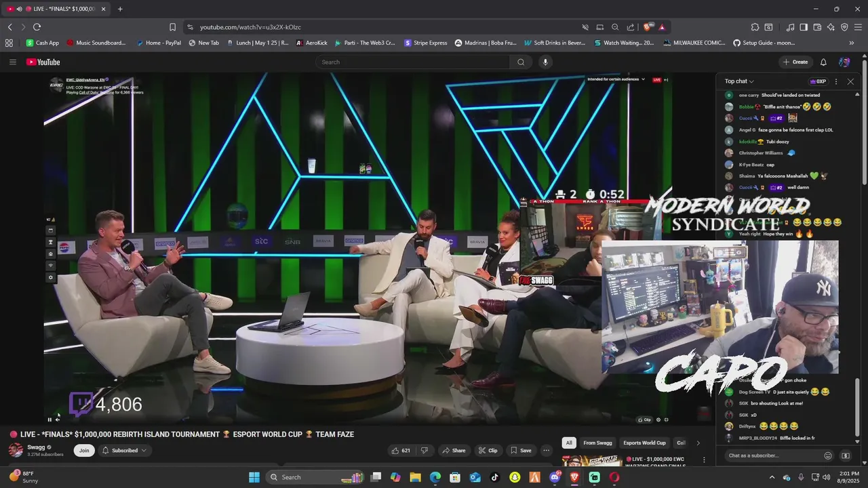
Task: Select the All filter chip
Action: click(569, 443)
